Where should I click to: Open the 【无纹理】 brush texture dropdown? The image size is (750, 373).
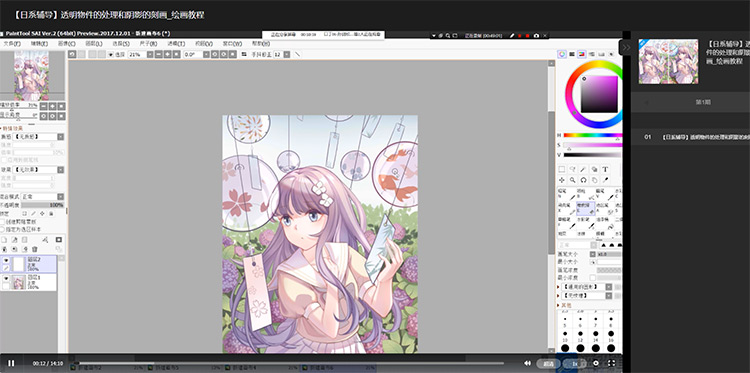(609, 296)
